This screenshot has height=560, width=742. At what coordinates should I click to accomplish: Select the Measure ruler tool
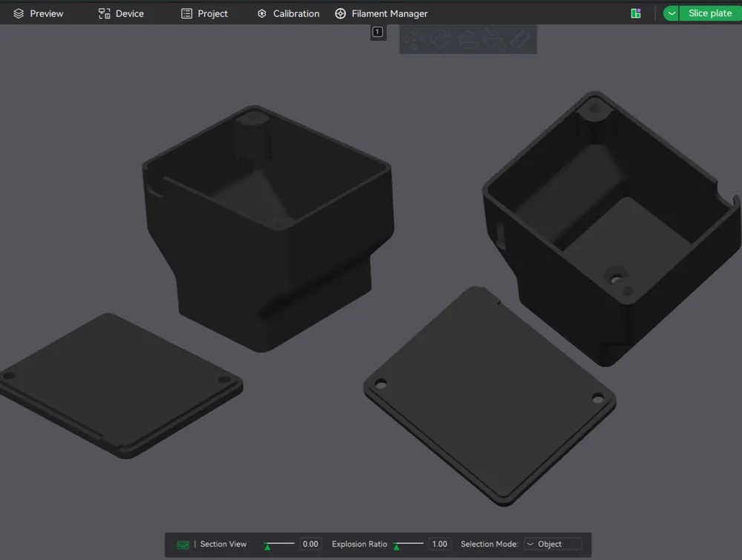521,40
